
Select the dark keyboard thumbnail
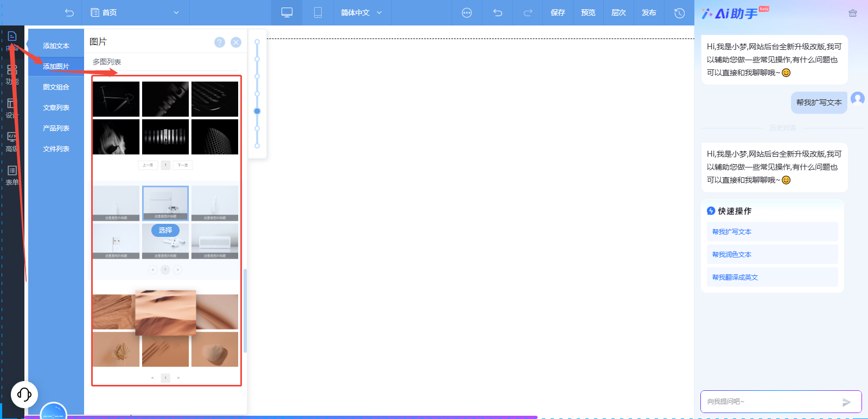tap(215, 99)
